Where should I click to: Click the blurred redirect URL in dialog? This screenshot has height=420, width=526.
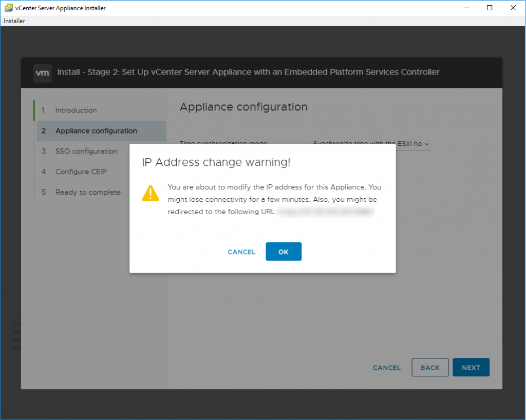(326, 212)
